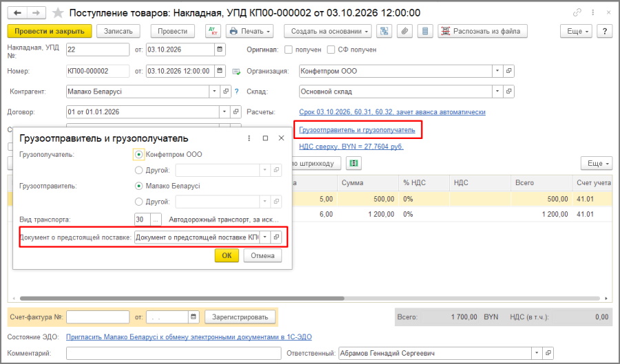Click the Комментарий input field
Viewport: 620px width, 364px height.
click(x=174, y=353)
